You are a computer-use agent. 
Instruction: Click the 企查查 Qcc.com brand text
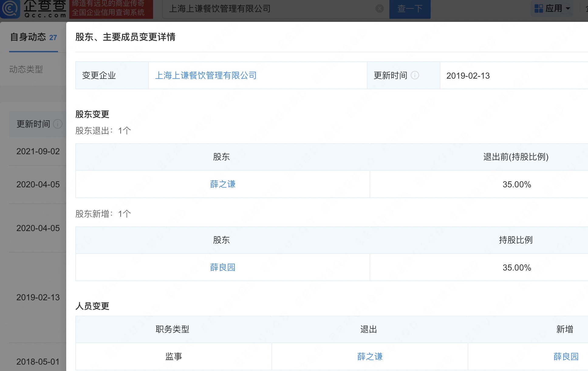coord(45,9)
